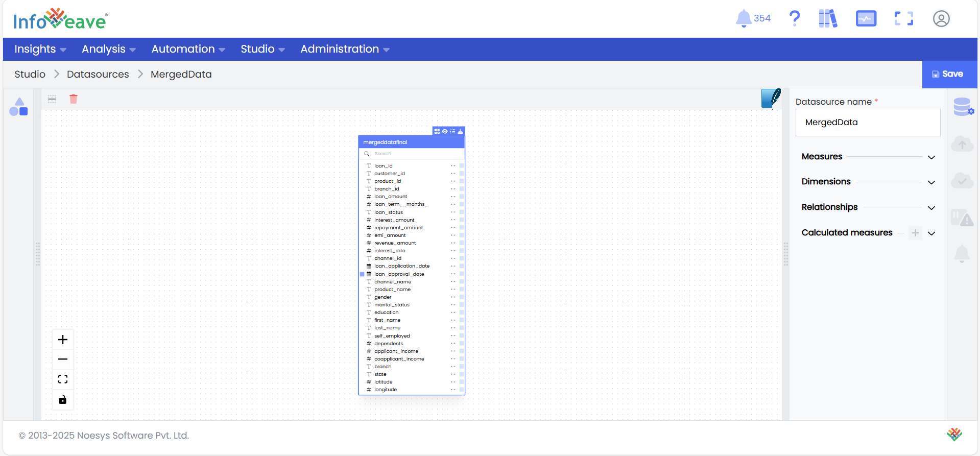Viewport: 980px width, 456px height.
Task: Fit canvas to view icon
Action: 63,379
